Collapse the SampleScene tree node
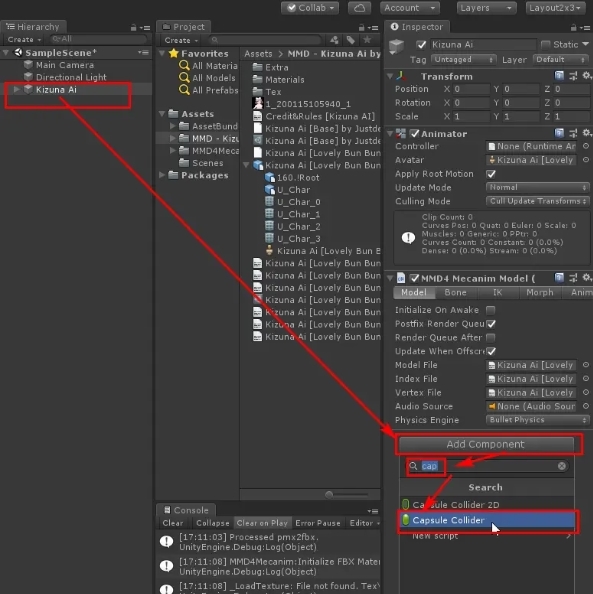 (6, 53)
